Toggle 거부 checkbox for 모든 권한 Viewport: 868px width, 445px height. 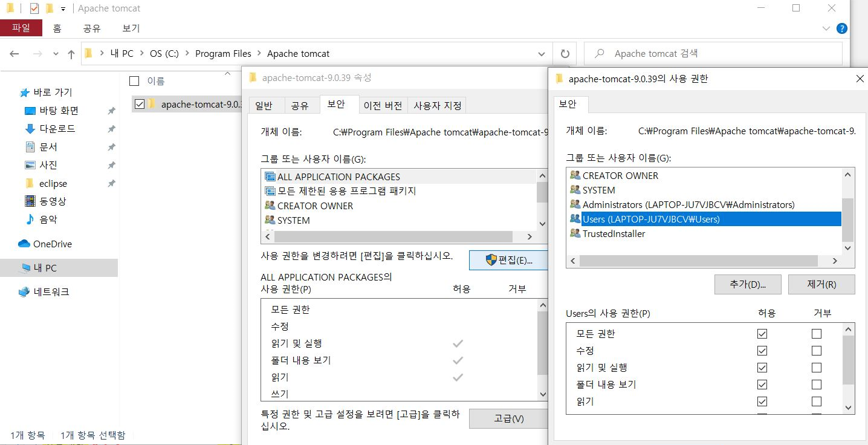[817, 334]
